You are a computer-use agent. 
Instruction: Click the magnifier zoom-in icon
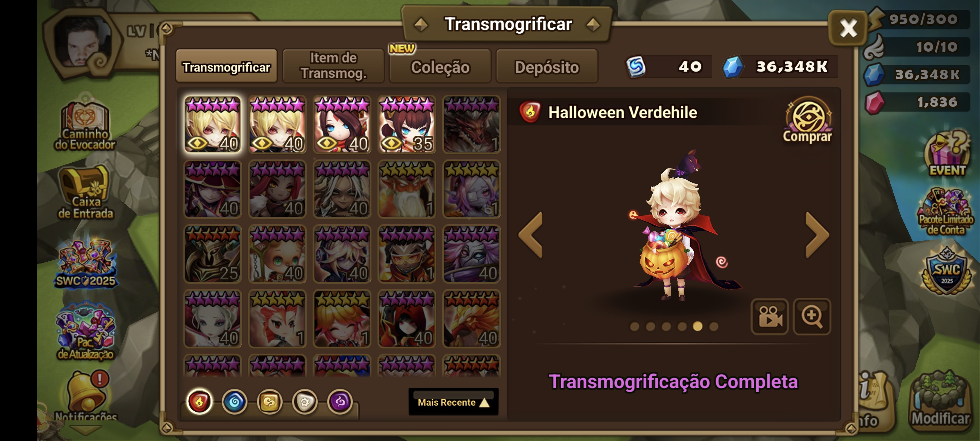point(812,317)
